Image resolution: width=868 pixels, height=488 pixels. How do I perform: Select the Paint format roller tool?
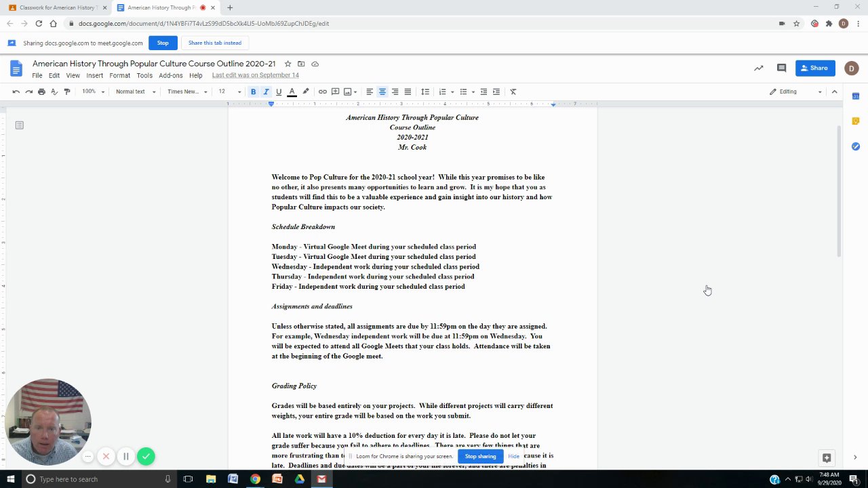[x=66, y=91]
